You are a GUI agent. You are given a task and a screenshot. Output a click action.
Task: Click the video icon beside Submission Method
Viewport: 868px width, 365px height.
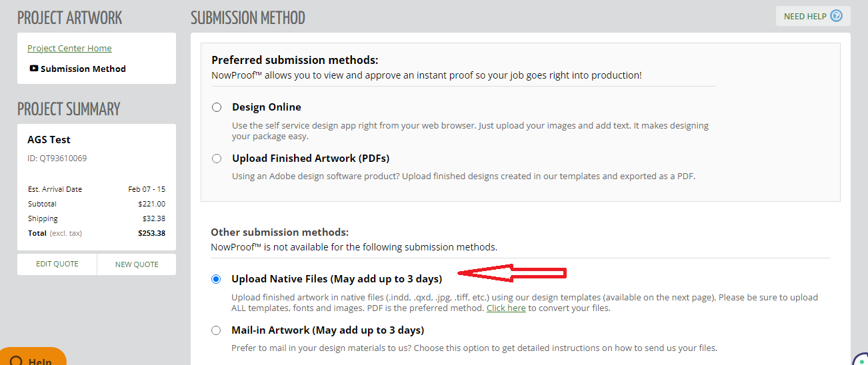[34, 68]
